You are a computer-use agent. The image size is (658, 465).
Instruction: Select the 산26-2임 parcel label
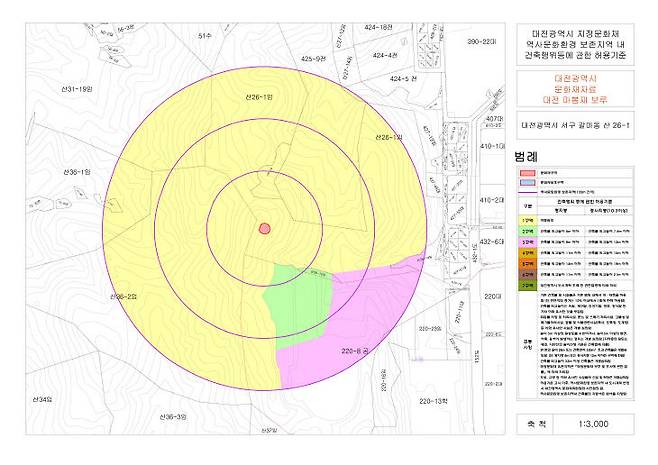point(120,298)
